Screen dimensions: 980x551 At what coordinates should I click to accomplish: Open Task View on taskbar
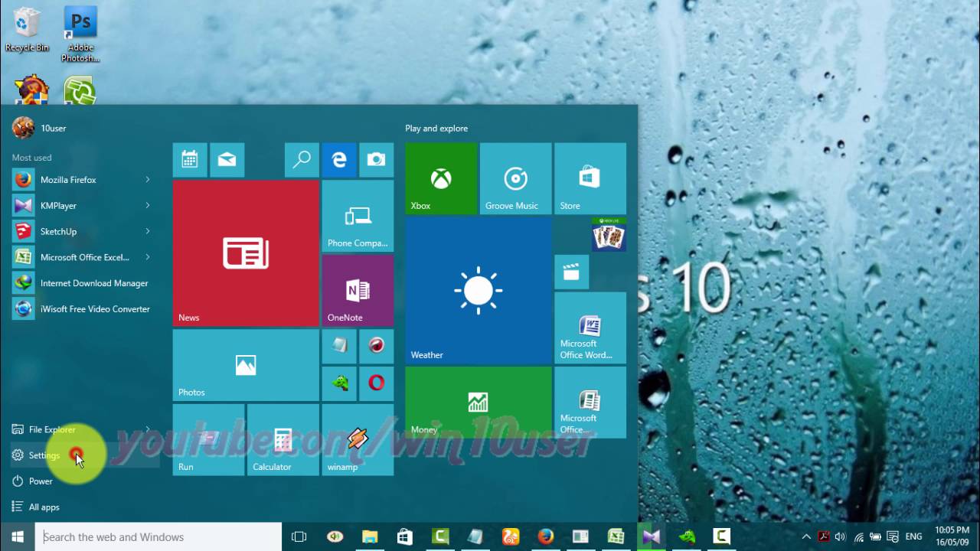[x=299, y=536]
